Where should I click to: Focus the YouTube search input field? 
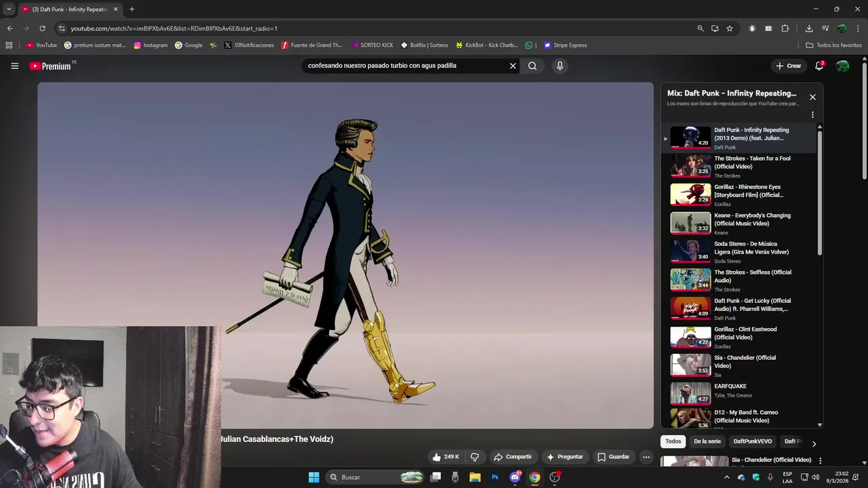click(406, 66)
